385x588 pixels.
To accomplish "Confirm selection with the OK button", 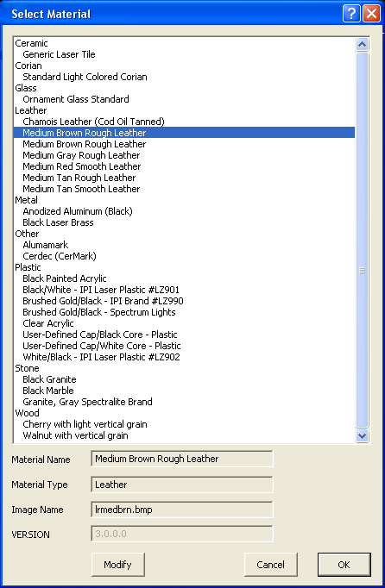I will (344, 565).
